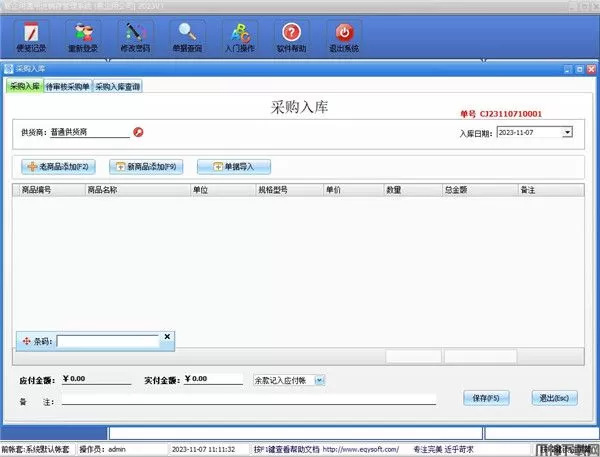Image resolution: width=600 pixels, height=457 pixels.
Task: Click the 单据查询 magnifier icon
Action: click(183, 33)
